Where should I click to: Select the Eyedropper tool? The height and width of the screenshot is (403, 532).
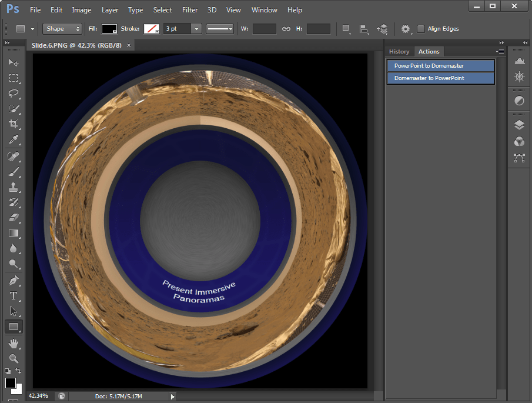click(14, 140)
